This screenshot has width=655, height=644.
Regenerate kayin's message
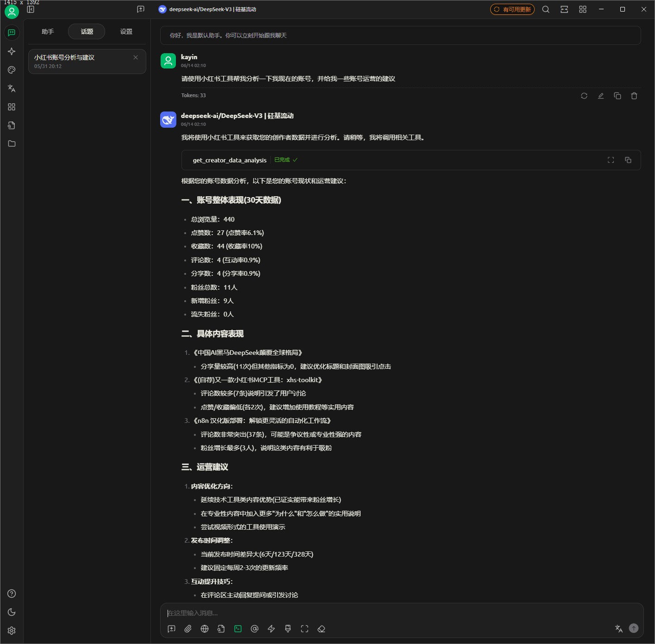tap(584, 96)
